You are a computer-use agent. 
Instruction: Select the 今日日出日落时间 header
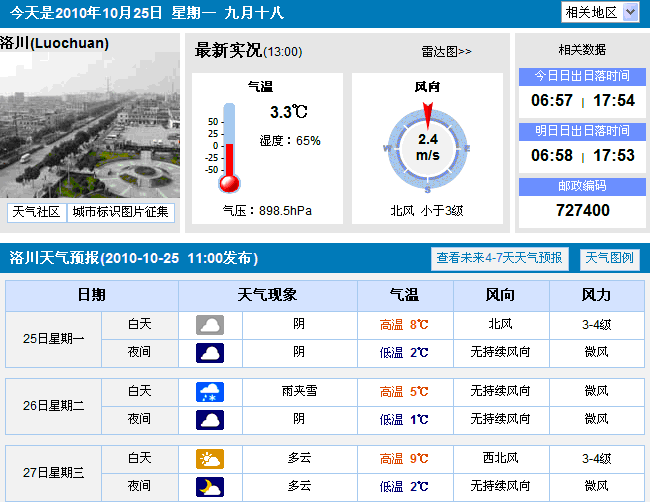pos(580,76)
